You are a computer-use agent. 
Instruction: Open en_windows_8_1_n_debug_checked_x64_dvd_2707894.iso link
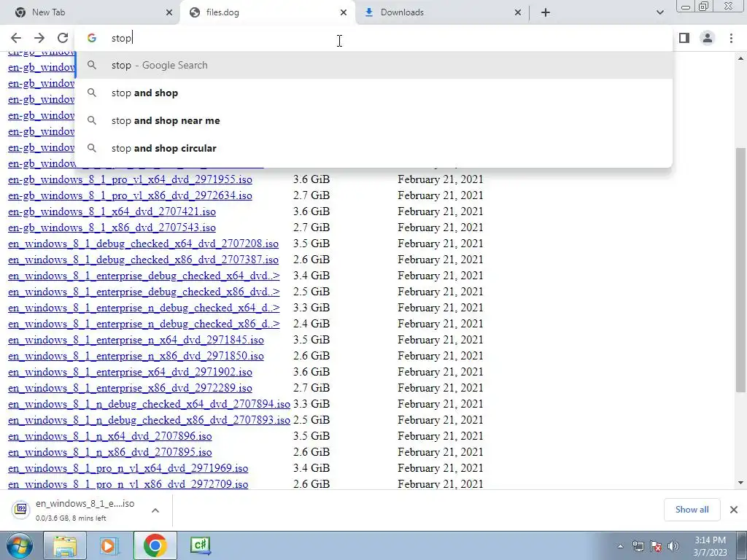click(149, 404)
